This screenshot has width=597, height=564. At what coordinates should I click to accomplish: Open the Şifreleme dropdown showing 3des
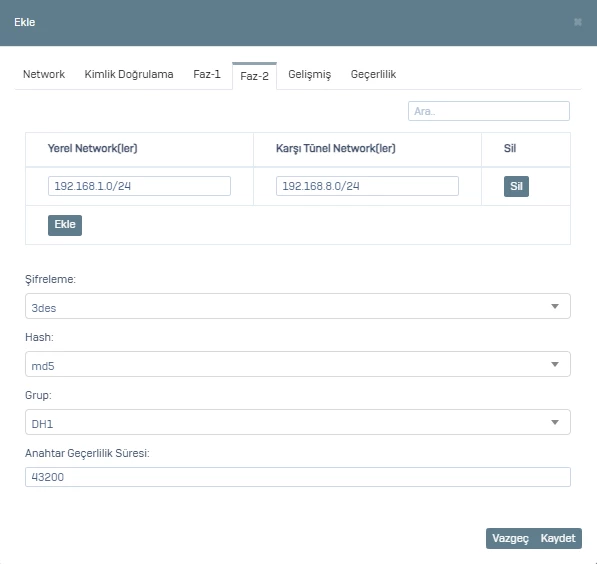pos(298,306)
